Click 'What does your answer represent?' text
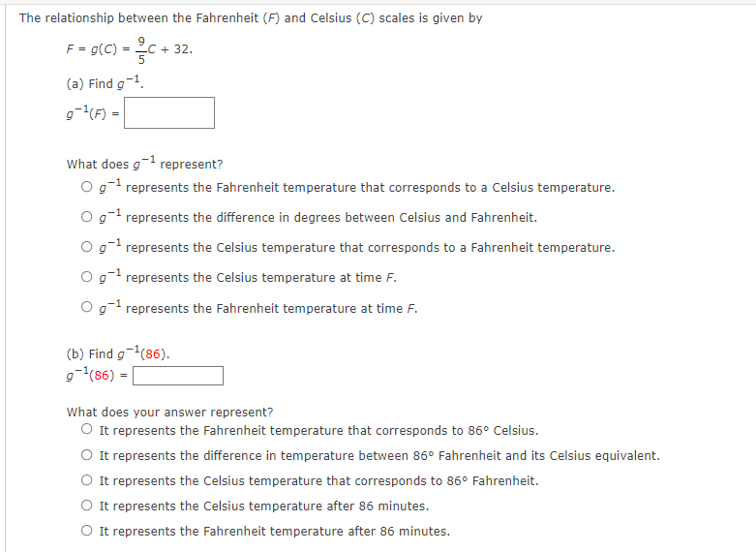The width and height of the screenshot is (756, 552). [x=169, y=412]
